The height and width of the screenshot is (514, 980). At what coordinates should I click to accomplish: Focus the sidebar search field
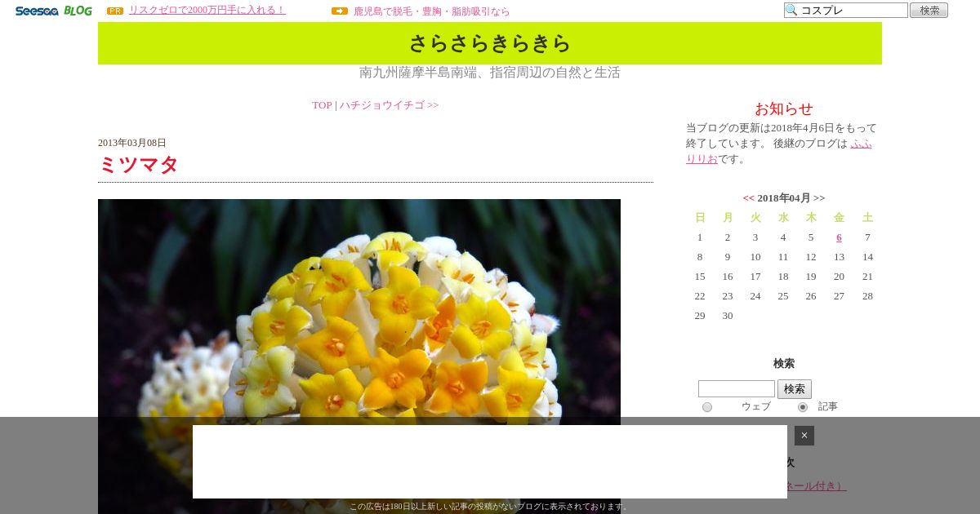[x=737, y=389]
